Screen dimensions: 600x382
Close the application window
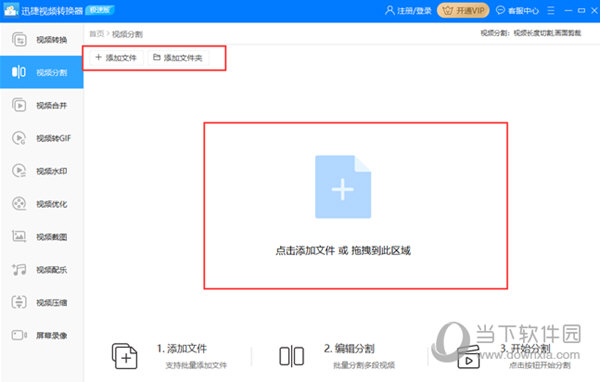[594, 10]
